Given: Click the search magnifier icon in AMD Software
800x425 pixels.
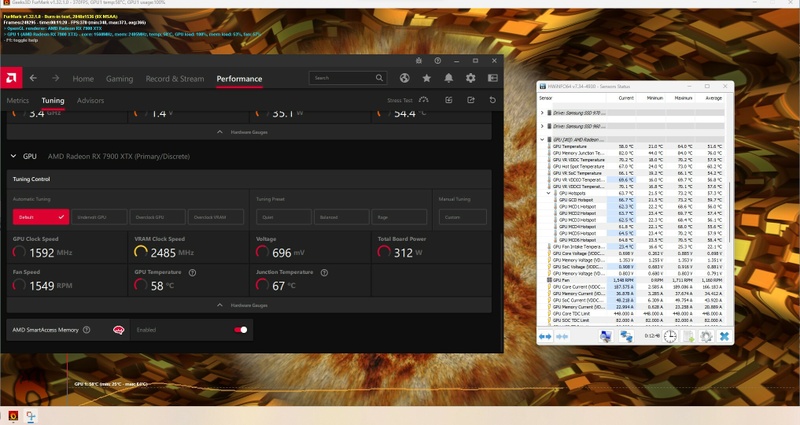Looking at the screenshot, I should click(x=379, y=78).
